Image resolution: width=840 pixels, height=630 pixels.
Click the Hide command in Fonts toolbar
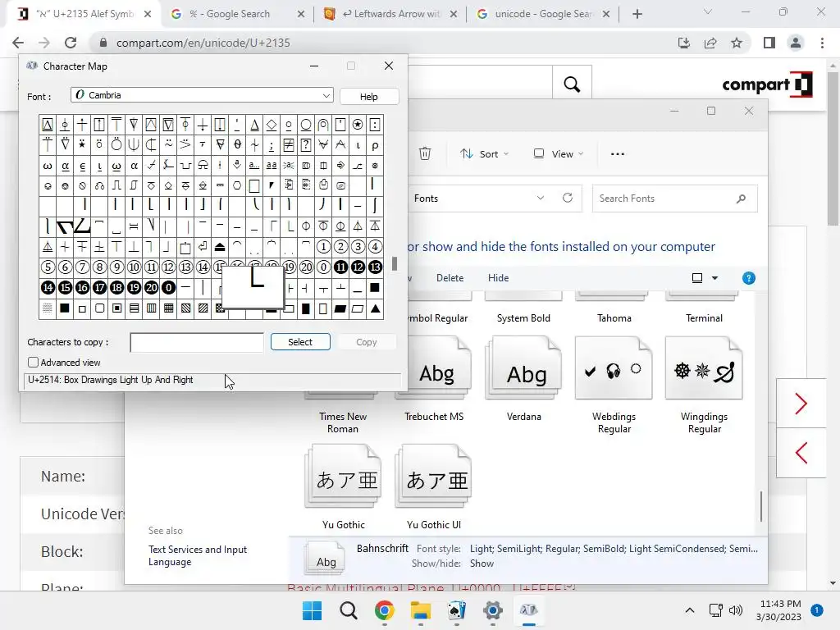[498, 278]
